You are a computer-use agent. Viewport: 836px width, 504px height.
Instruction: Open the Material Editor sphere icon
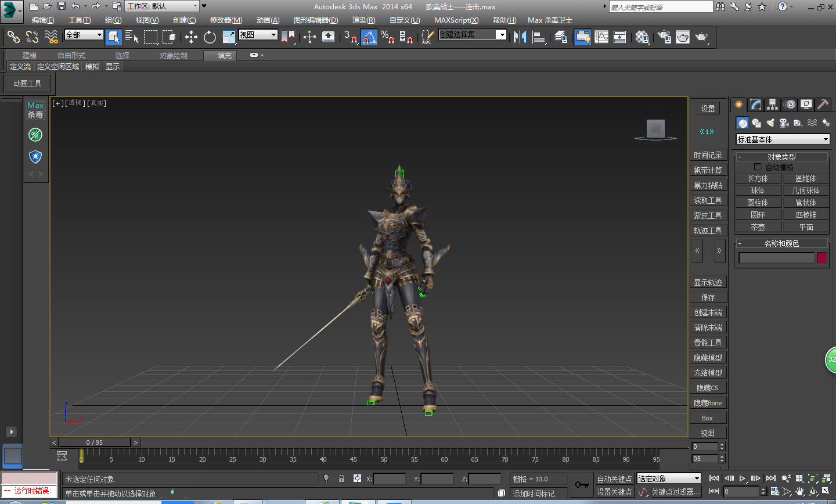pos(642,37)
